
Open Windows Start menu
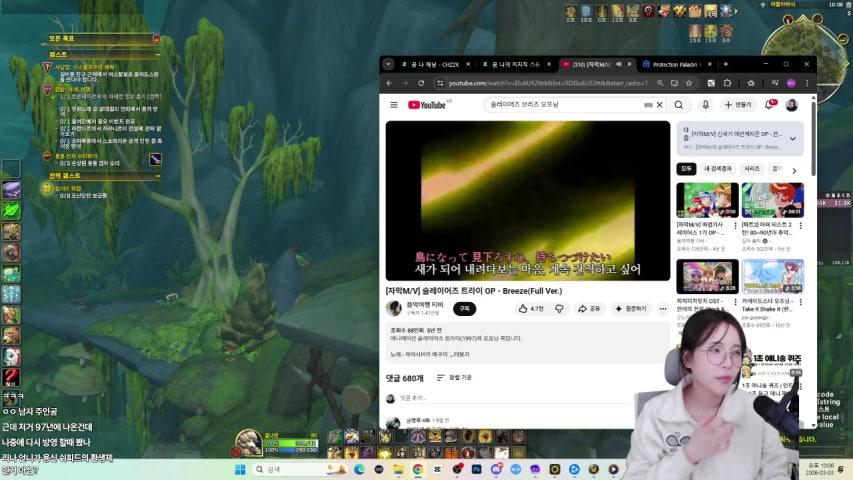pos(240,469)
